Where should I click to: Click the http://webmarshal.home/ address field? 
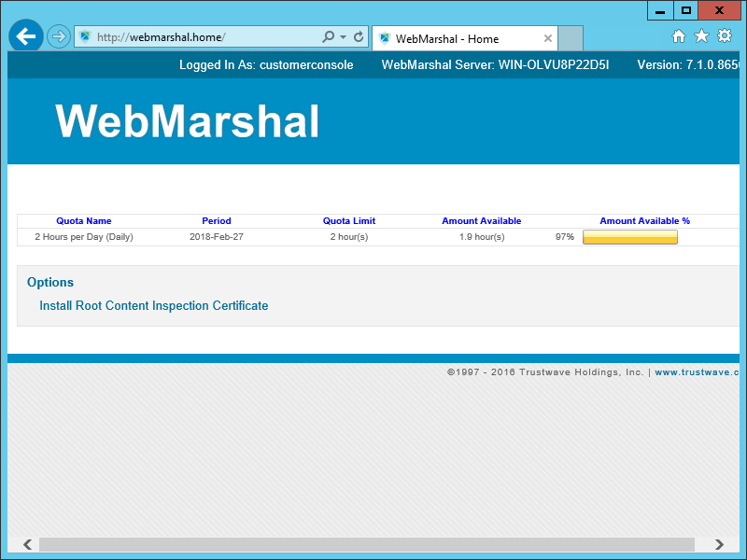pyautogui.click(x=205, y=37)
